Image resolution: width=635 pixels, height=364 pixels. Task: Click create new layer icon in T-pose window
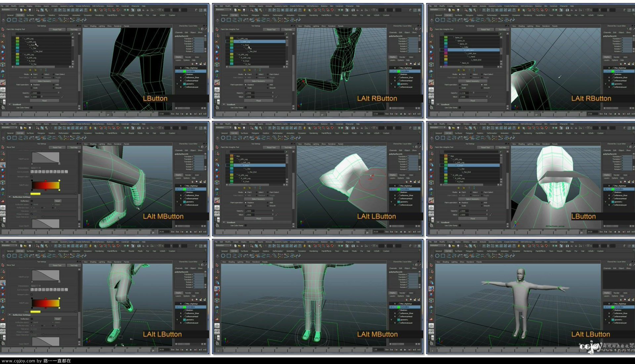[629, 300]
